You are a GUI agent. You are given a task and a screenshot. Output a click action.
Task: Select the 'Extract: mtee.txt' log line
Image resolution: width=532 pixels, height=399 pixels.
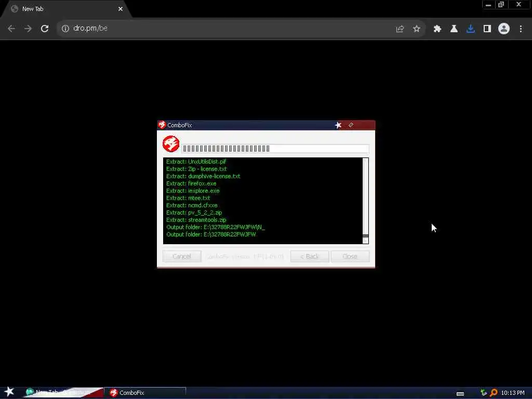(x=188, y=198)
